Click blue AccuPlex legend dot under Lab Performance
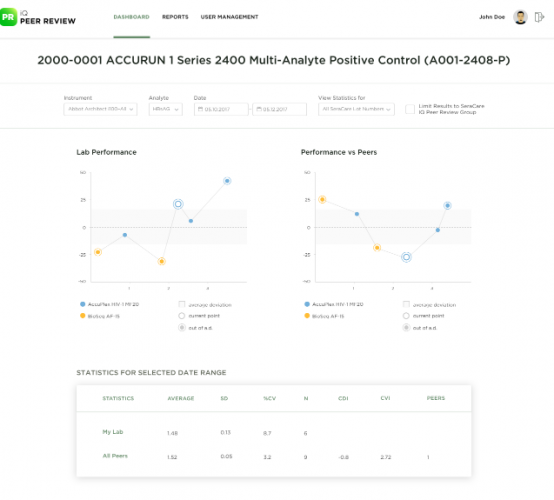Viewport: 554px width, 500px height. click(x=83, y=304)
